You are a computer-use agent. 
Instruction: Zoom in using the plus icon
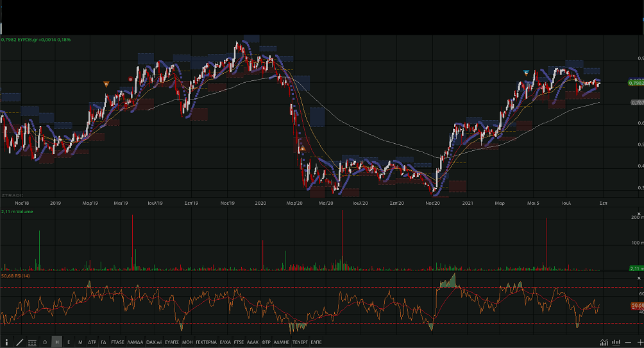tap(639, 342)
